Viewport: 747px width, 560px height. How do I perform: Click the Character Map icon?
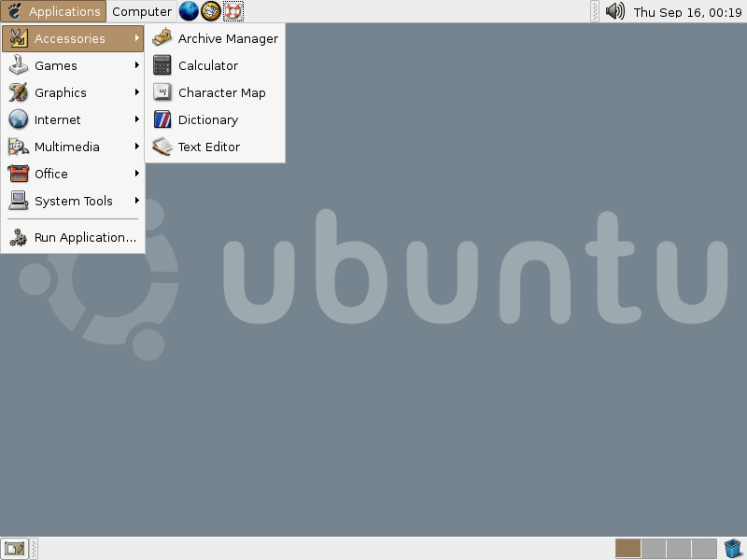click(x=162, y=92)
